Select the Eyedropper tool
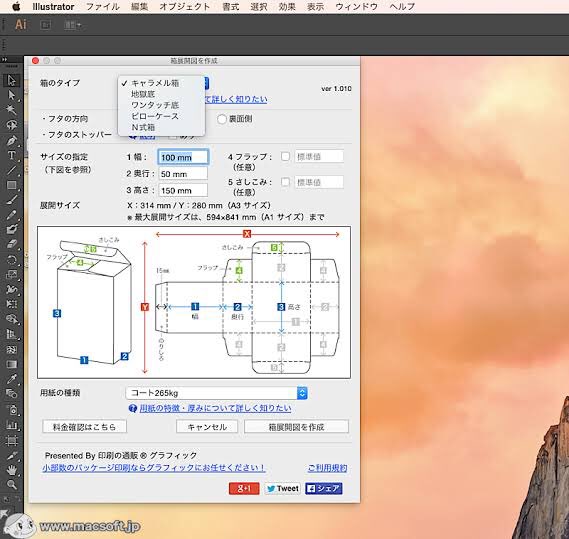This screenshot has width=569, height=539. pyautogui.click(x=11, y=379)
